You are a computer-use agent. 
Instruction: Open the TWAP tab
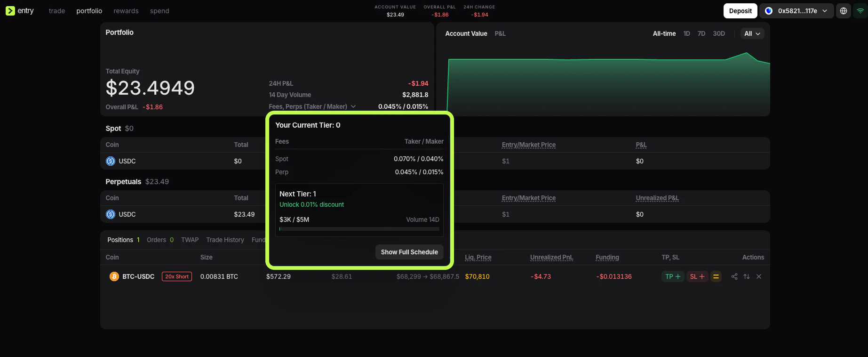[190, 240]
